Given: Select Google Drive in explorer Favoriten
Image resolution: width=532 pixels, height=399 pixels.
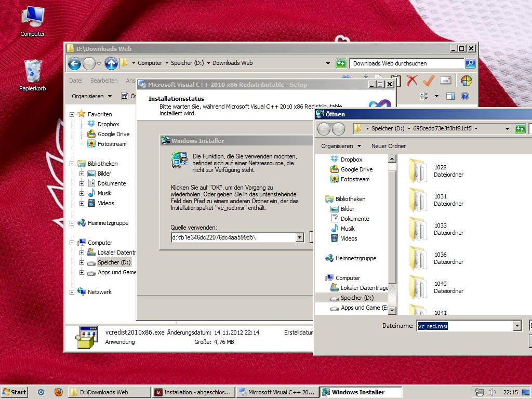Looking at the screenshot, I should click(113, 134).
